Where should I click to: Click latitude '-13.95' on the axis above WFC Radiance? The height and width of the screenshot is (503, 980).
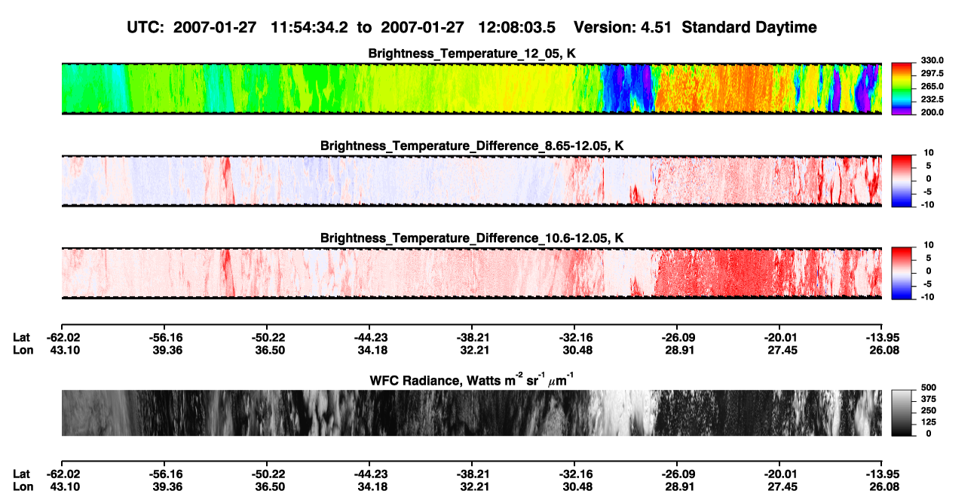point(882,337)
